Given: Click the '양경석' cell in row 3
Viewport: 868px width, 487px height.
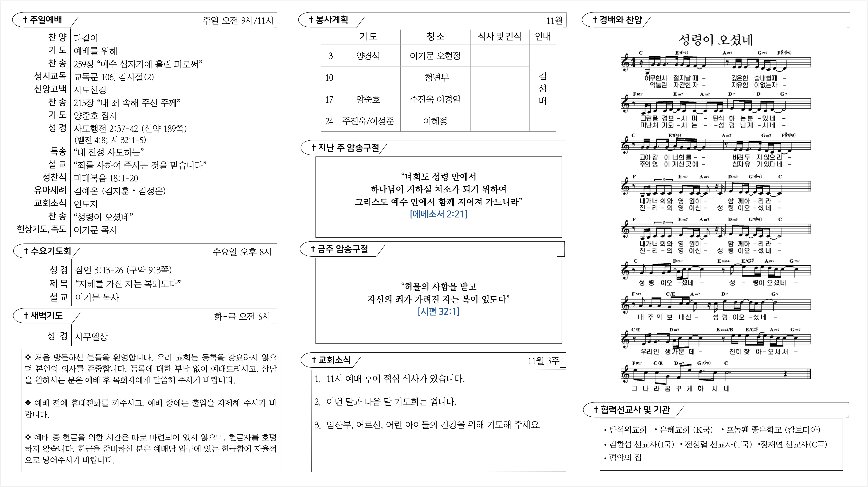Looking at the screenshot, I should point(368,56).
